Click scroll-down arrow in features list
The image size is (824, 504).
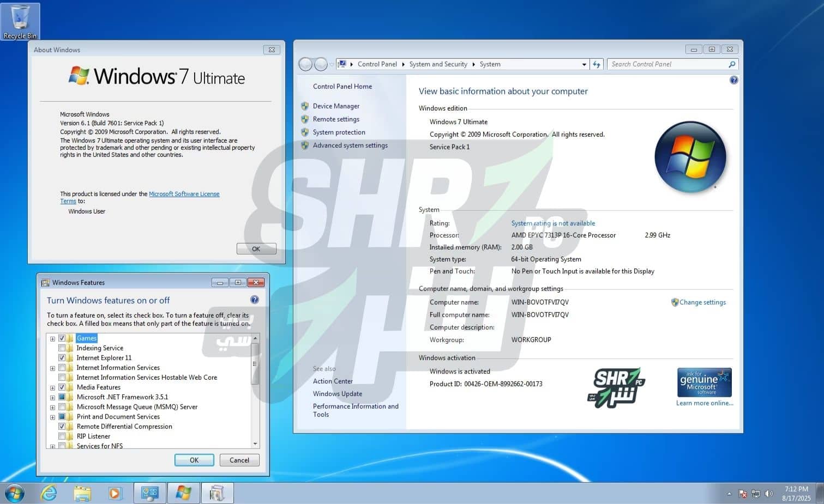click(255, 444)
